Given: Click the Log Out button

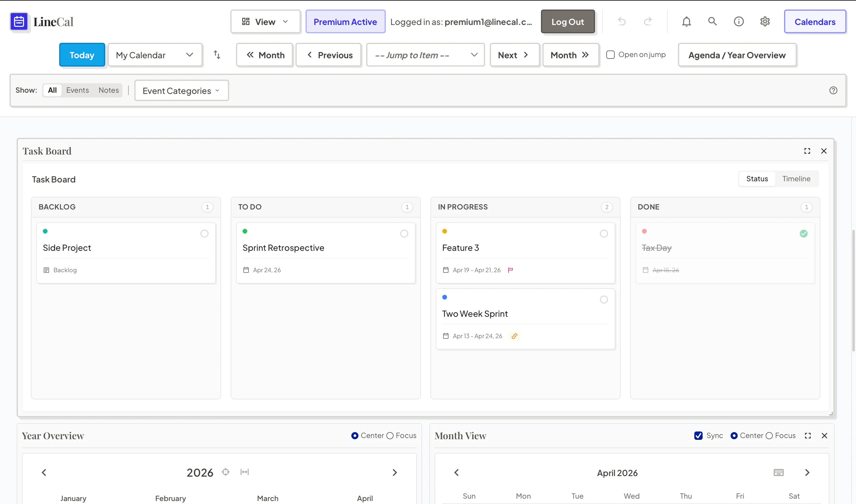Looking at the screenshot, I should click(568, 22).
